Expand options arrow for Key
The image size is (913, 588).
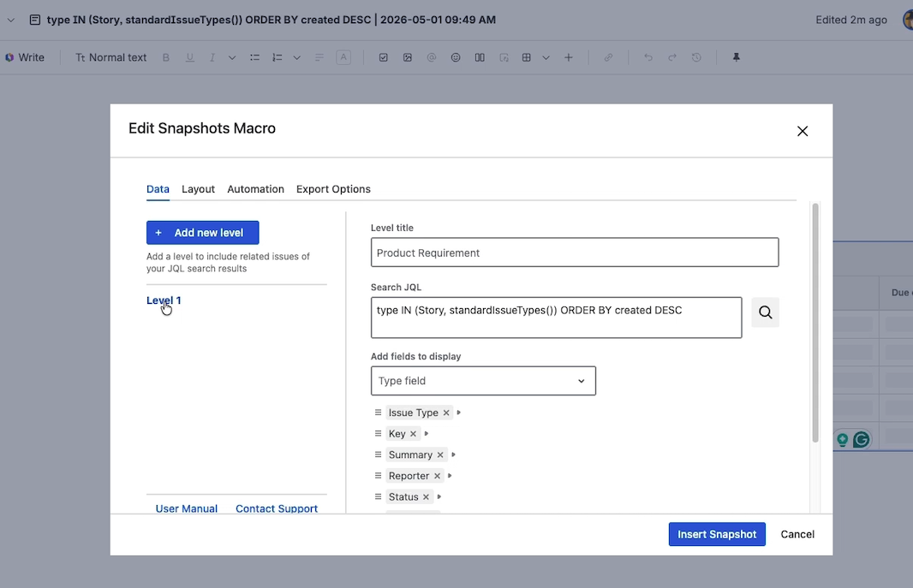pyautogui.click(x=427, y=434)
